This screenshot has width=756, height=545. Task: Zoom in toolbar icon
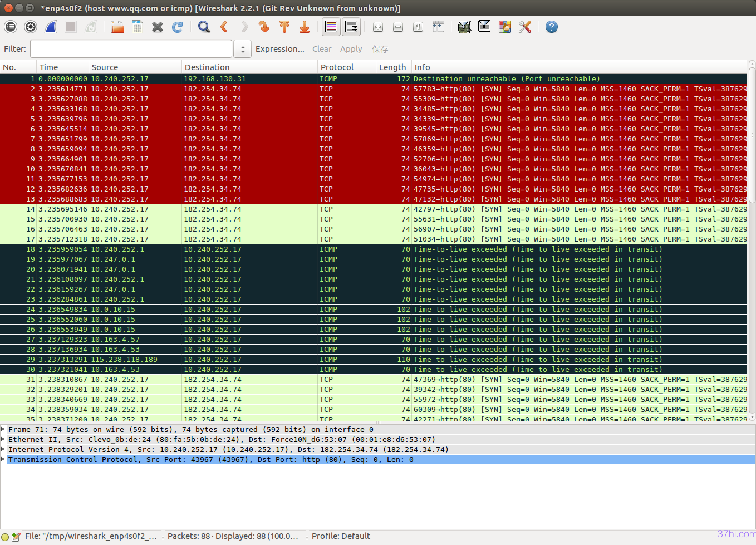[x=378, y=27]
